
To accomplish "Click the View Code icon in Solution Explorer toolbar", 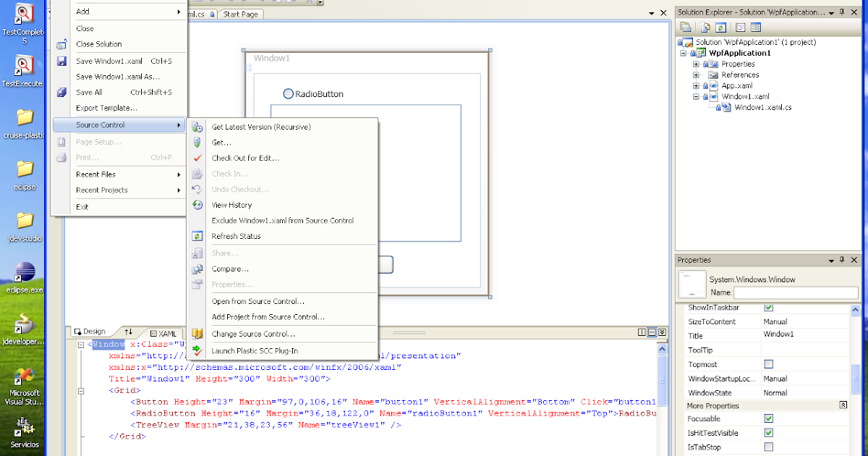I will coord(739,27).
